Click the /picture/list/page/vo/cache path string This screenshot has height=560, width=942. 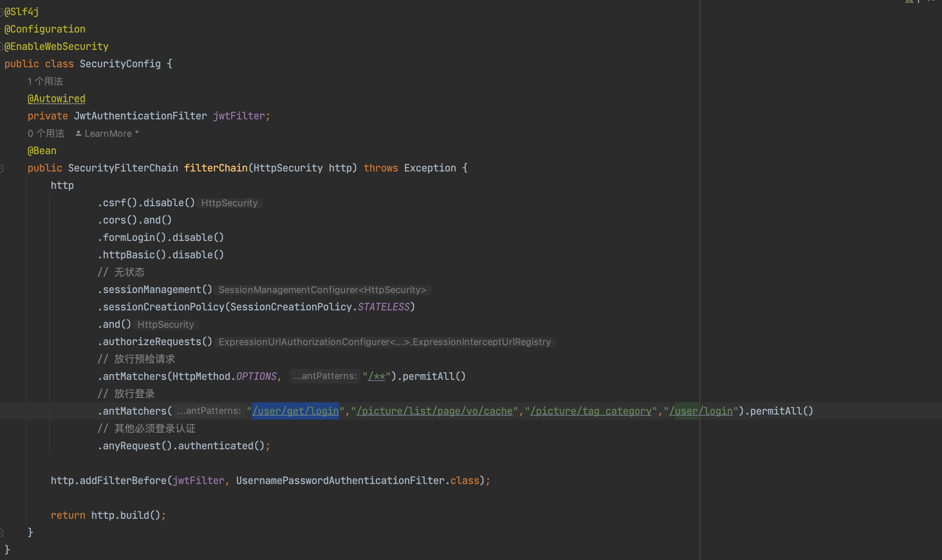coord(434,411)
